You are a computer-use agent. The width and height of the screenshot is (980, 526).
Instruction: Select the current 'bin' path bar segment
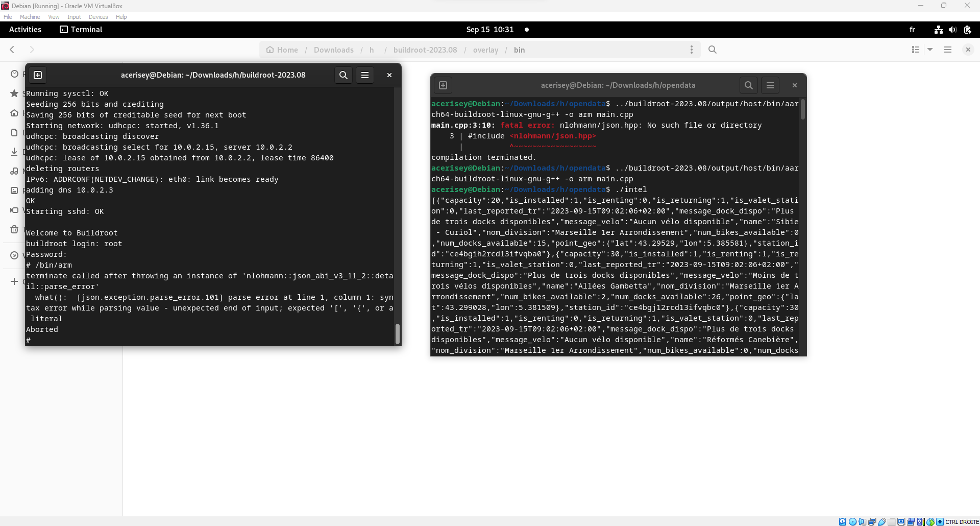click(x=519, y=50)
